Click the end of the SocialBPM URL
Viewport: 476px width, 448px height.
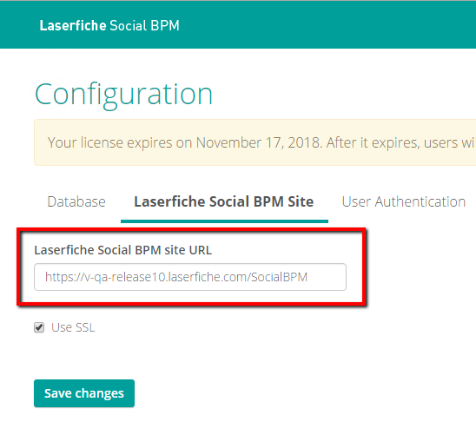point(307,277)
